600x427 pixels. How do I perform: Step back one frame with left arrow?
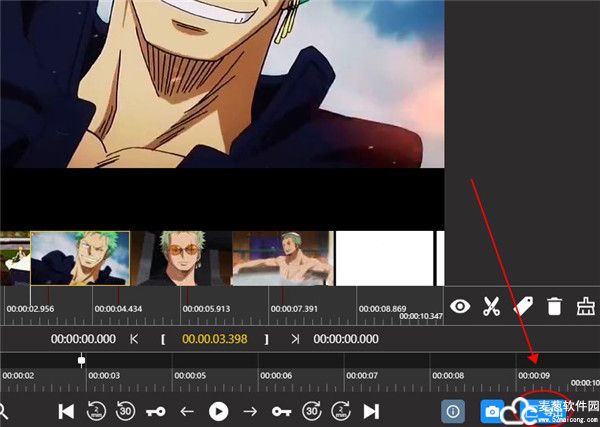(x=187, y=411)
